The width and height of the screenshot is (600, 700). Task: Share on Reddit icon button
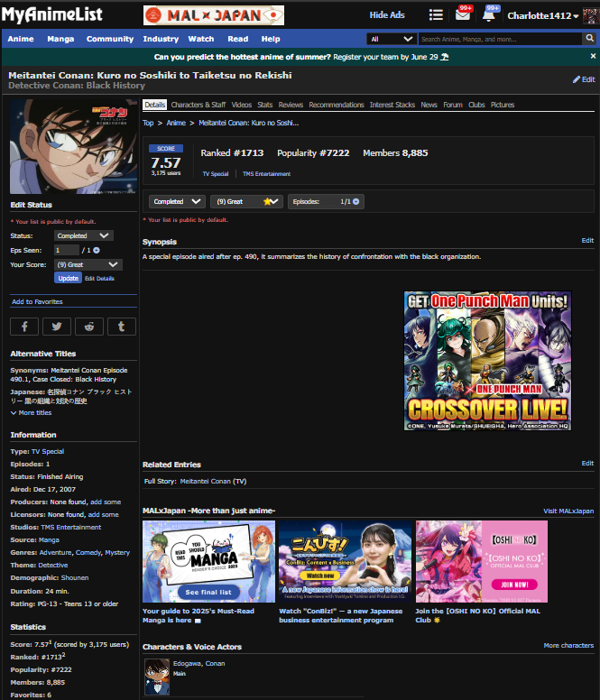click(88, 327)
